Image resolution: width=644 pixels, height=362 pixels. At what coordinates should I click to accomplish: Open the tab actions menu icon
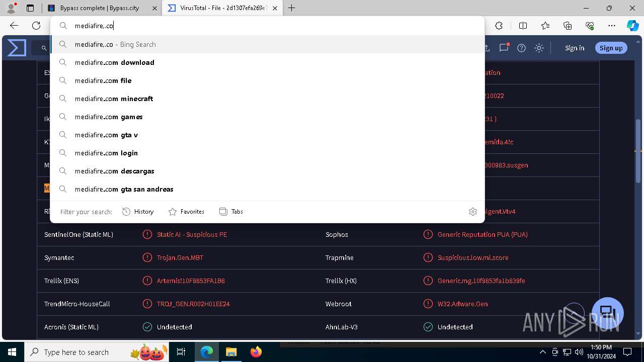coord(30,8)
